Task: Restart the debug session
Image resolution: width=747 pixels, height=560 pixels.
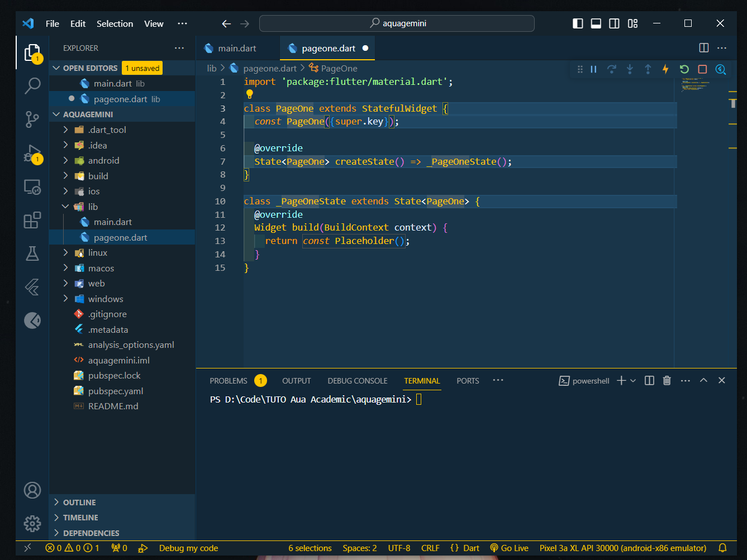Action: pos(684,69)
